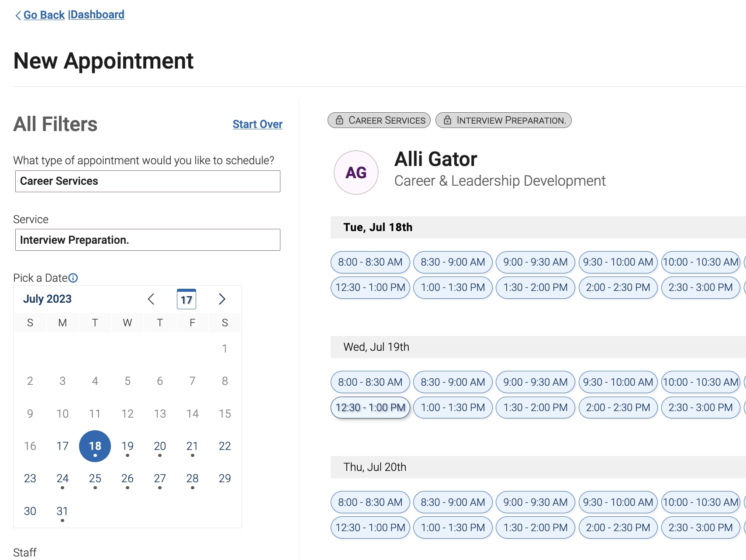
Task: Select Wed Jul 19th 2:30 - 3:00 PM slot
Action: [x=701, y=408]
